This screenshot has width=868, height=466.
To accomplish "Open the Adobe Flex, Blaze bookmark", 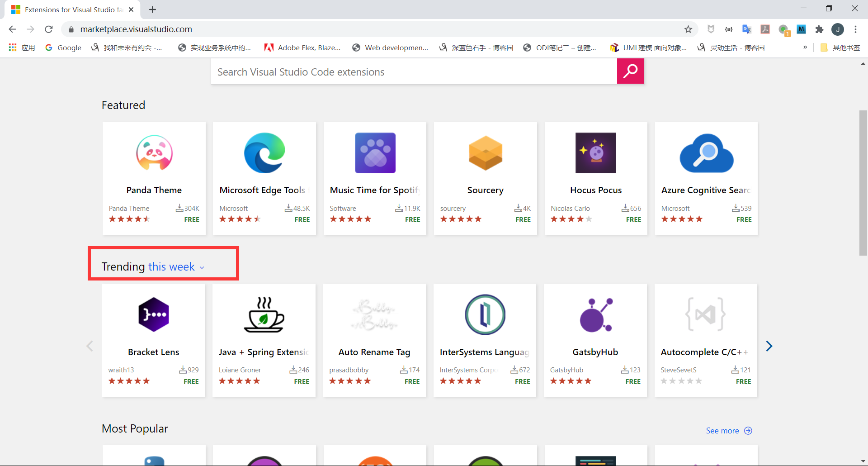I will click(302, 48).
